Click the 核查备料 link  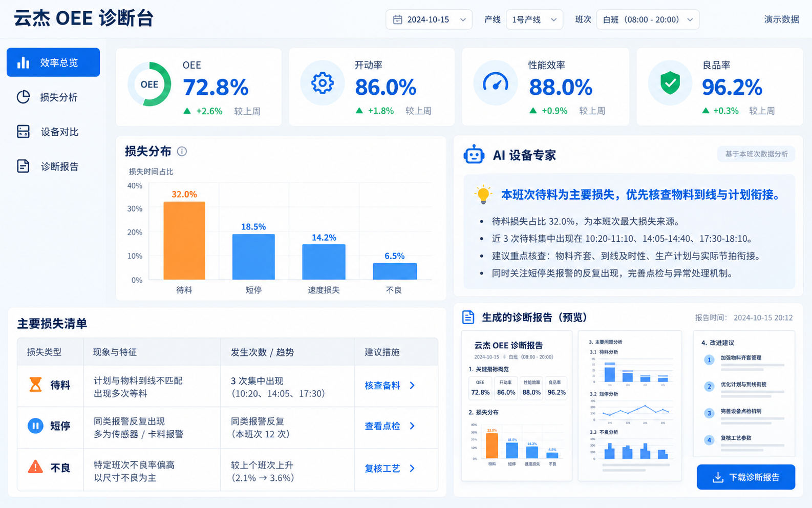(382, 385)
